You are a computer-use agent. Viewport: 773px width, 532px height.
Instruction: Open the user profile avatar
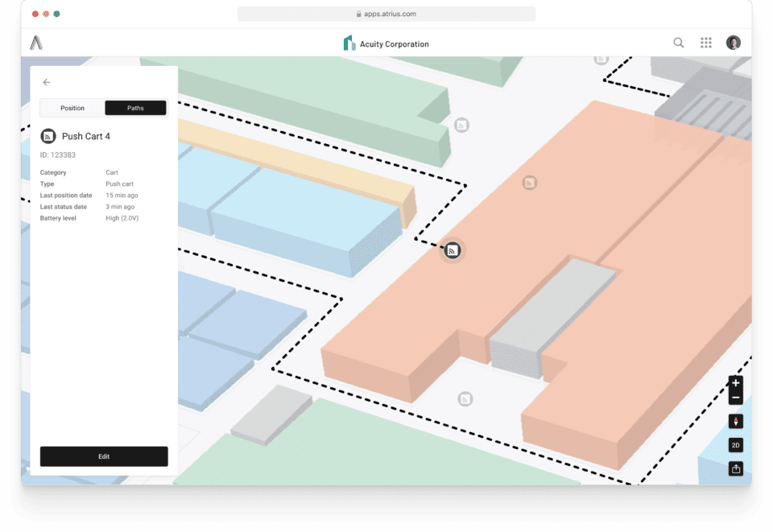pos(733,43)
